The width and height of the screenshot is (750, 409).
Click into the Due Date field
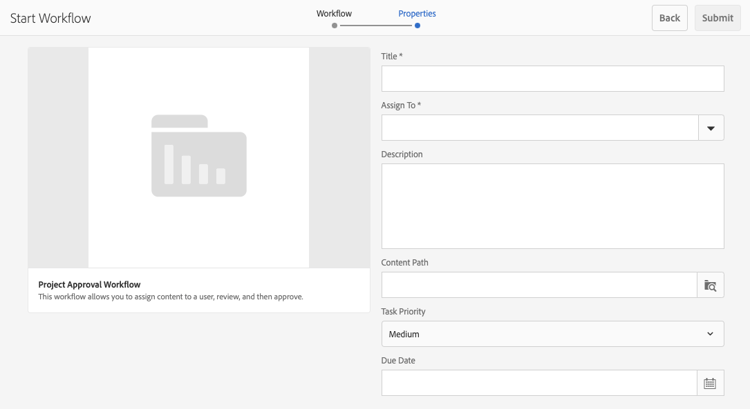click(x=539, y=383)
